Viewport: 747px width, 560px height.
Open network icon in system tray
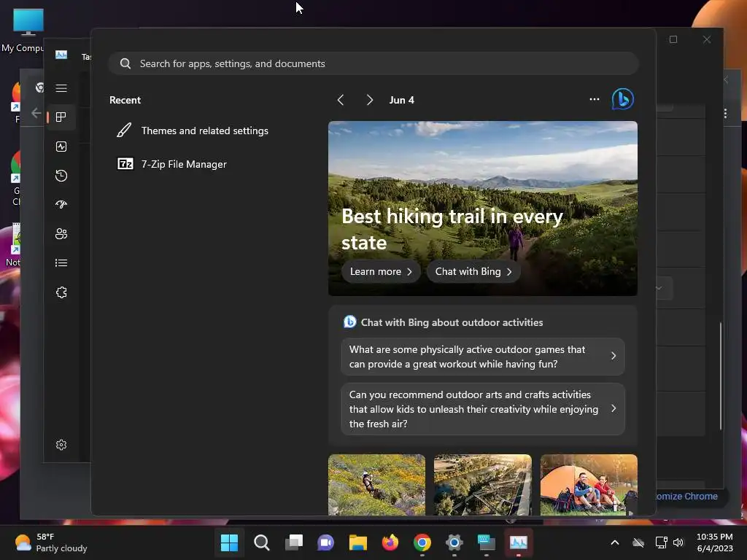[661, 542]
